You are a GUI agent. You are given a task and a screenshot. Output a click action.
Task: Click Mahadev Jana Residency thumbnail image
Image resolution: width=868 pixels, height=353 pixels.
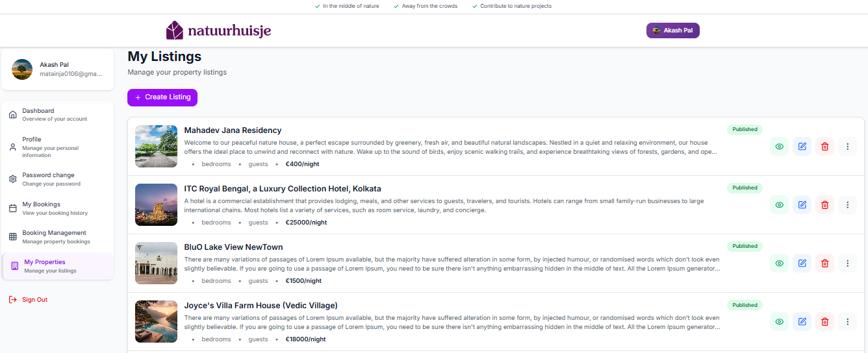point(156,146)
